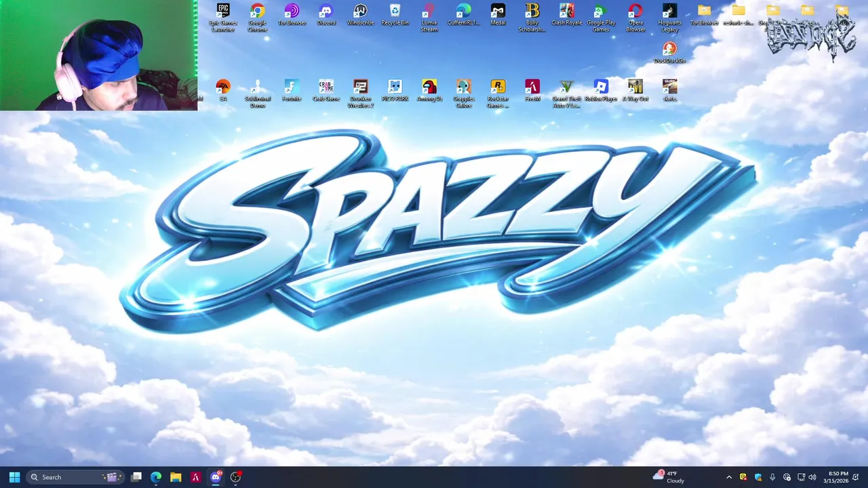Viewport: 868px width, 488px height.
Task: Expand the hidden system tray icons chevron
Action: pyautogui.click(x=729, y=477)
